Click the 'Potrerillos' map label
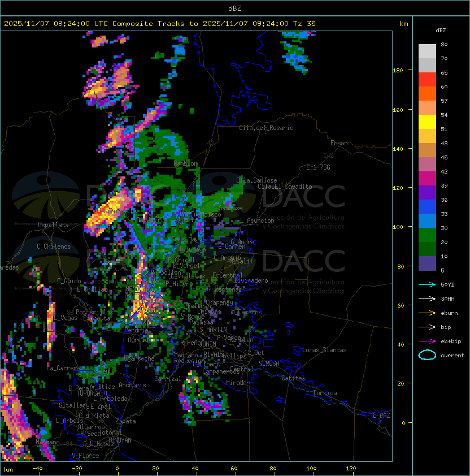The height and width of the screenshot is (476, 470). tap(94, 312)
